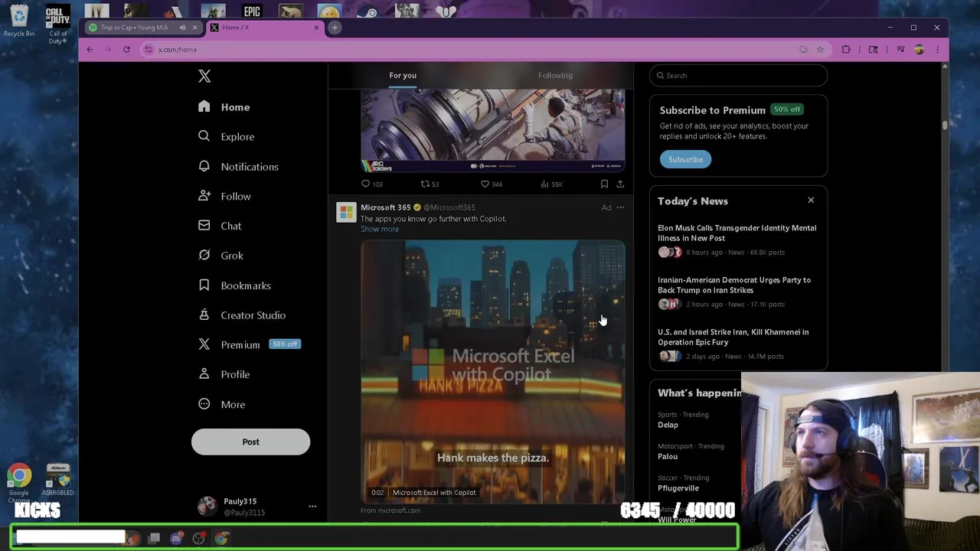Image resolution: width=980 pixels, height=551 pixels.
Task: Go to Home in the sidebar
Action: click(x=224, y=107)
